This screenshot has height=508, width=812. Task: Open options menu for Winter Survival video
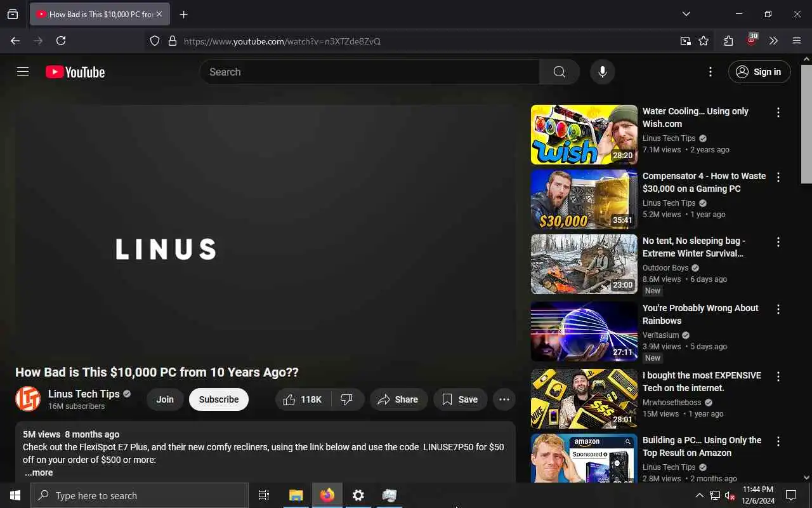click(778, 242)
